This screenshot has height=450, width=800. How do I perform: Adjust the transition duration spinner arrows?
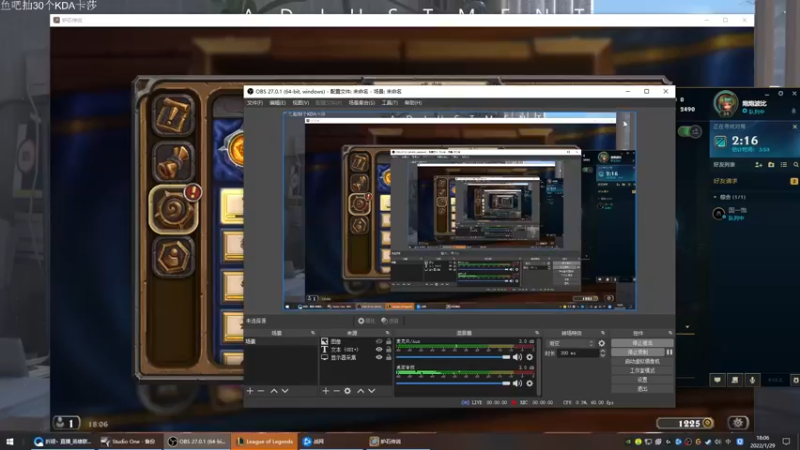pyautogui.click(x=603, y=353)
